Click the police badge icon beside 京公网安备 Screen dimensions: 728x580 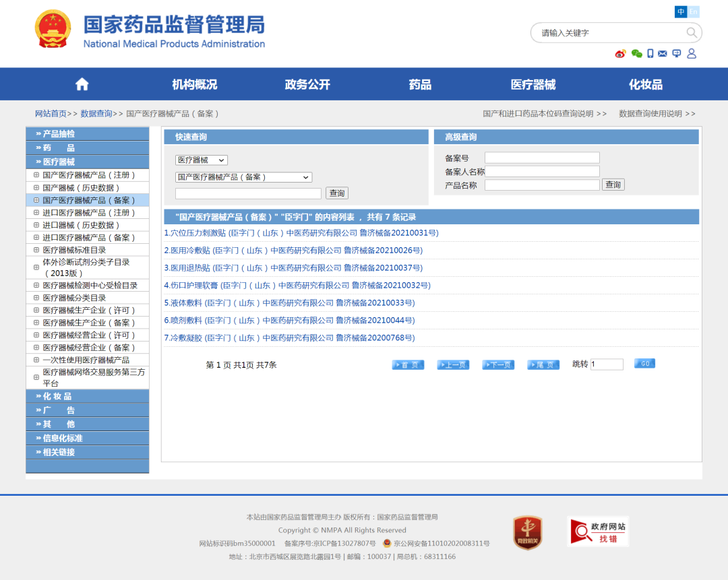coord(387,543)
